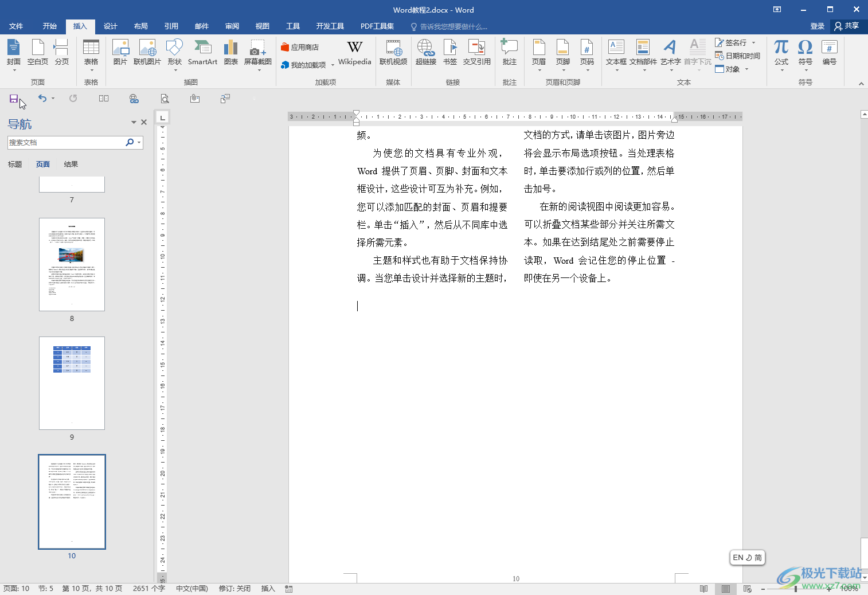This screenshot has height=595, width=868.
Task: Switch to the Layout (布局) tab
Action: point(141,26)
